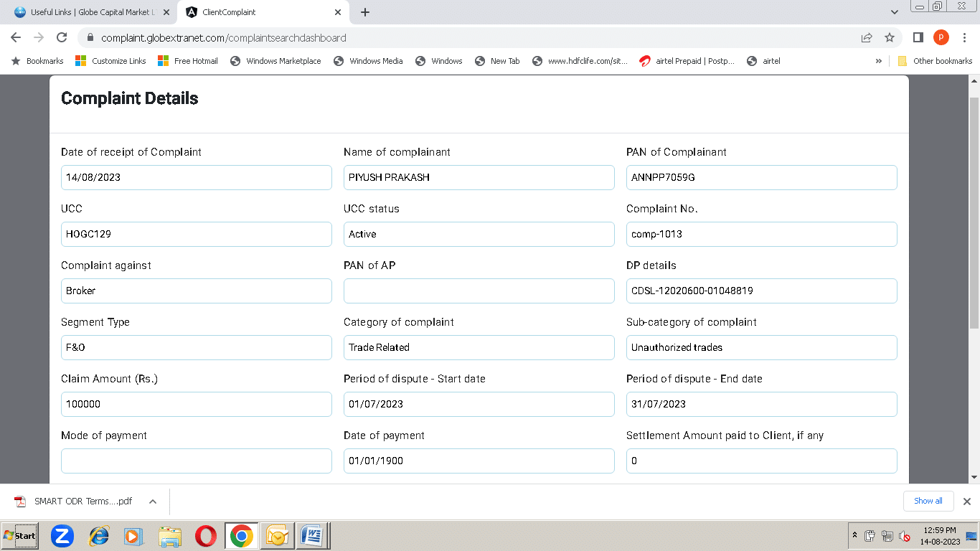Click the Name of complainant field
Viewport: 980px width, 551px height.
[479, 177]
